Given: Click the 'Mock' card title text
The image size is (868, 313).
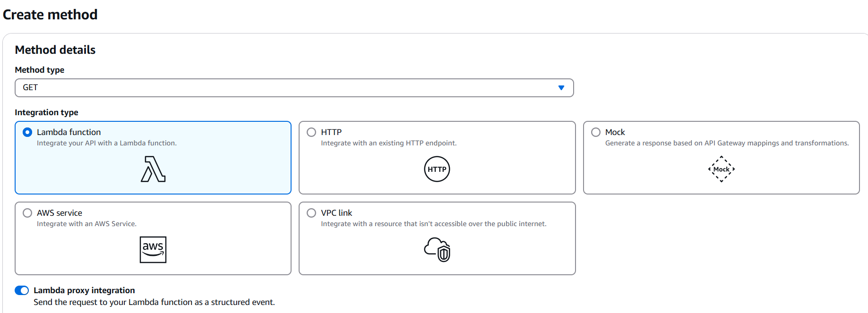Looking at the screenshot, I should tap(615, 132).
